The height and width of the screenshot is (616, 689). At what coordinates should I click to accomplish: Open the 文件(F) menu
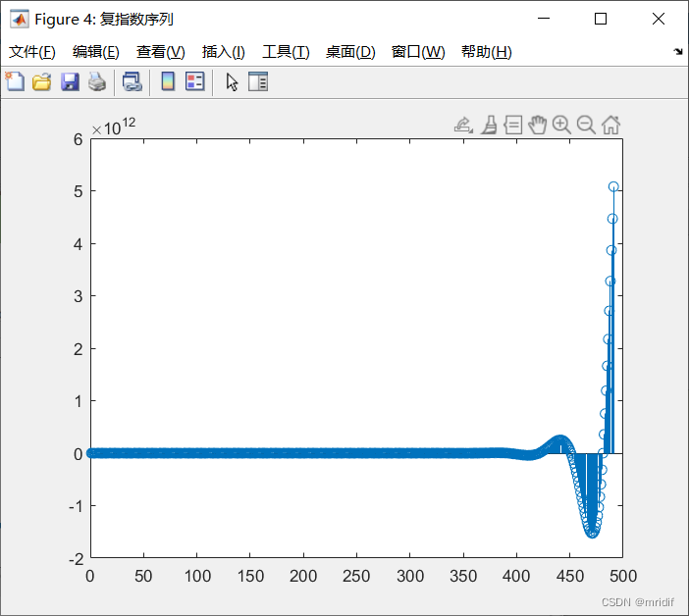(x=32, y=52)
